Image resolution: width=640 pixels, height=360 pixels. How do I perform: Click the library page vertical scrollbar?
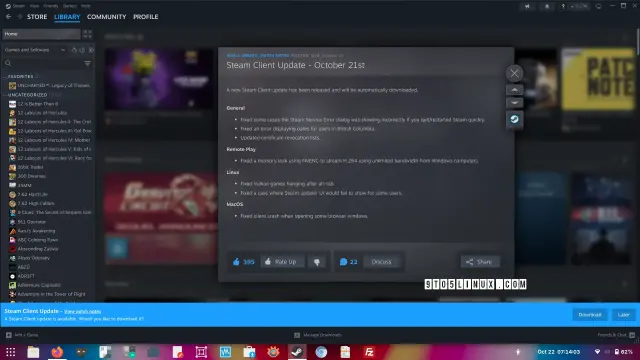[x=638, y=43]
